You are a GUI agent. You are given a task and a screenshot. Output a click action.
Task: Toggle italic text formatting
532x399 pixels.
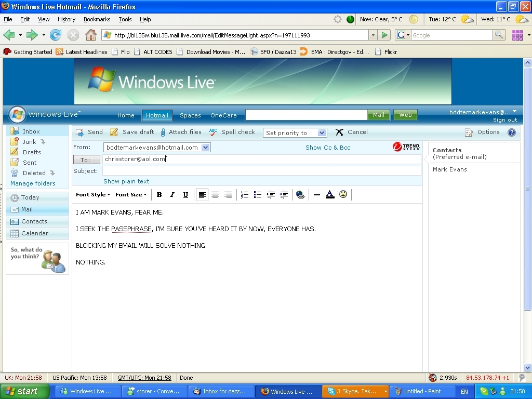(172, 195)
